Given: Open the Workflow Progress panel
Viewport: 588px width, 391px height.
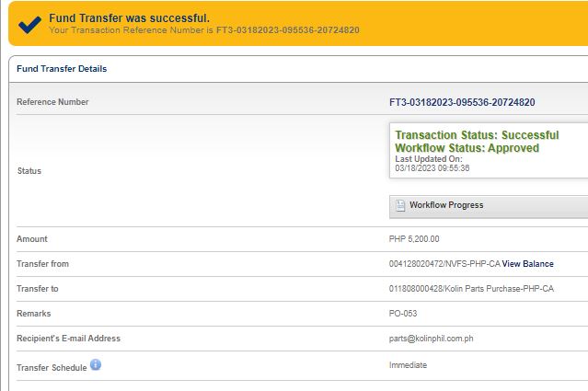Looking at the screenshot, I should pyautogui.click(x=446, y=205).
